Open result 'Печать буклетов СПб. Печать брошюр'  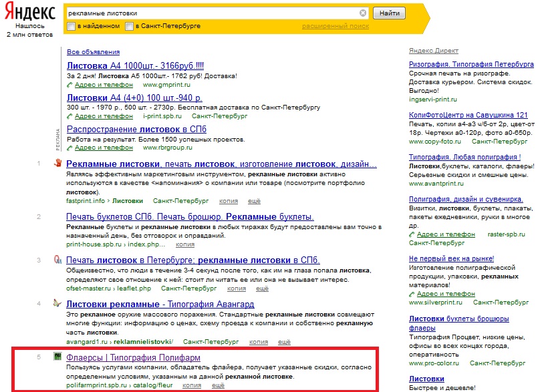click(190, 216)
